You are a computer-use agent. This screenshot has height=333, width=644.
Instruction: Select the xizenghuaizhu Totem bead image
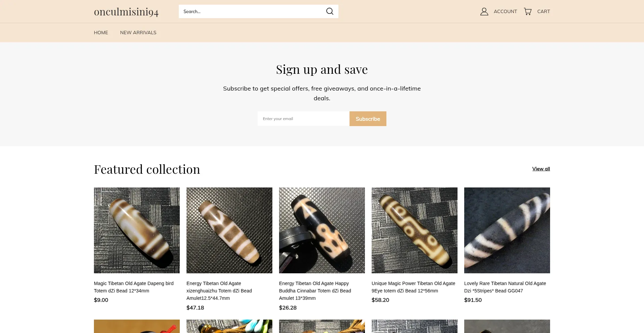[x=229, y=230]
